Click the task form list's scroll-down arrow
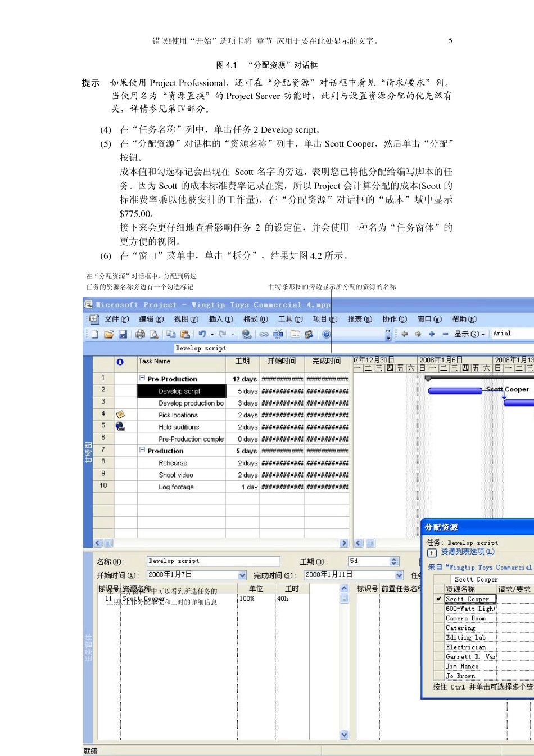The width and height of the screenshot is (534, 756). click(345, 735)
